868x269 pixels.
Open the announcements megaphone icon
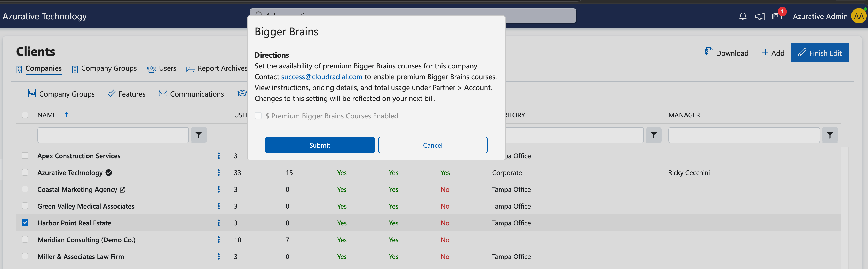click(760, 16)
